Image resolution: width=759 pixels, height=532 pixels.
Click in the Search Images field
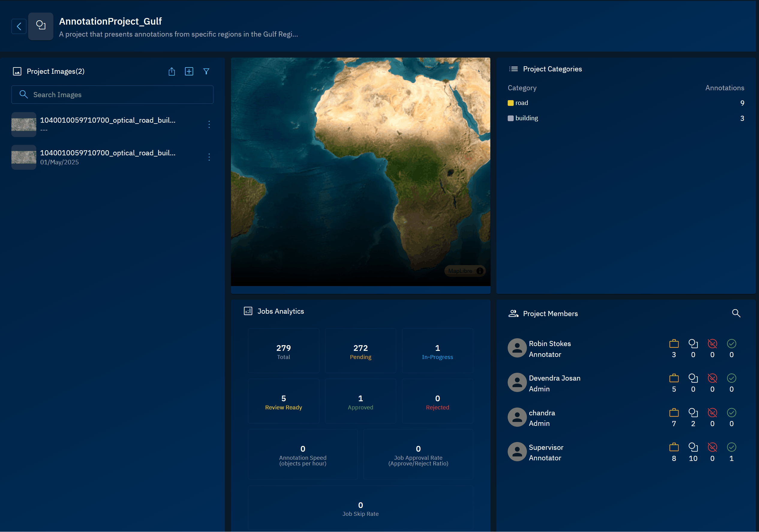click(112, 94)
